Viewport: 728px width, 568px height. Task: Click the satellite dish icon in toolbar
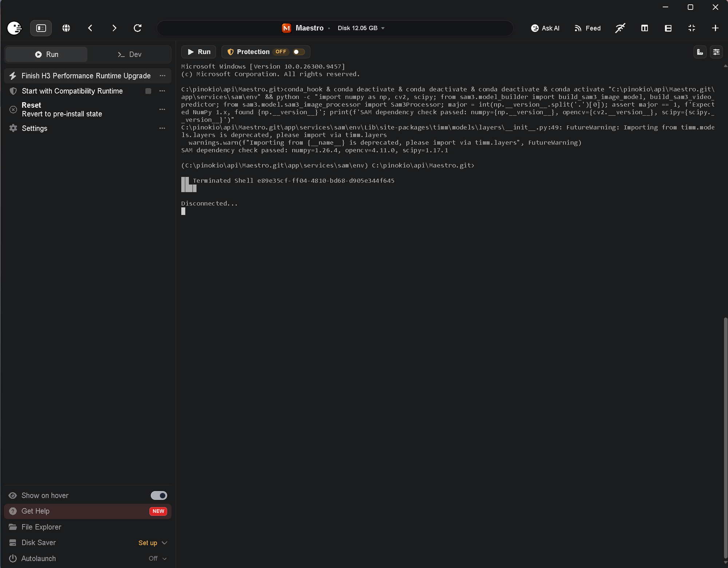pyautogui.click(x=620, y=28)
